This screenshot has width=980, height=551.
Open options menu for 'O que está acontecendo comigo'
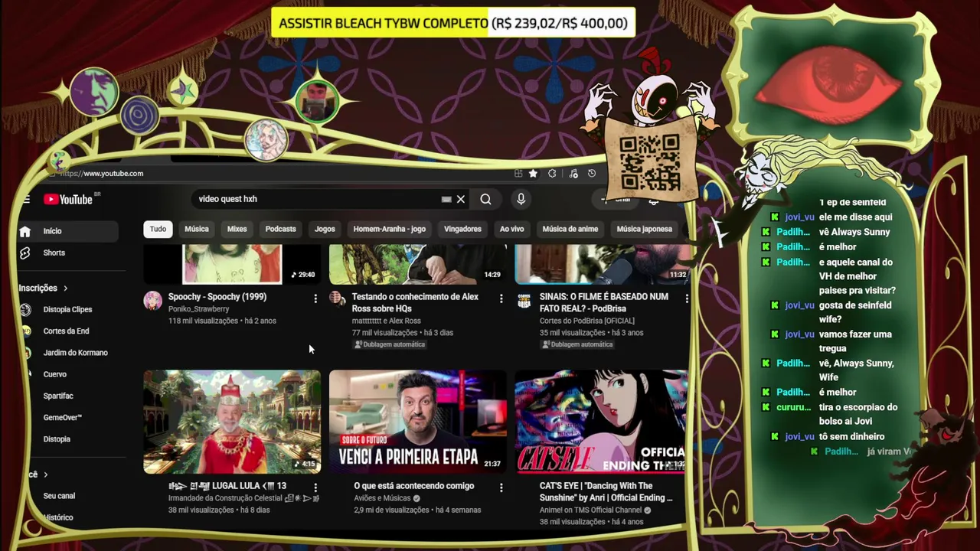(501, 487)
